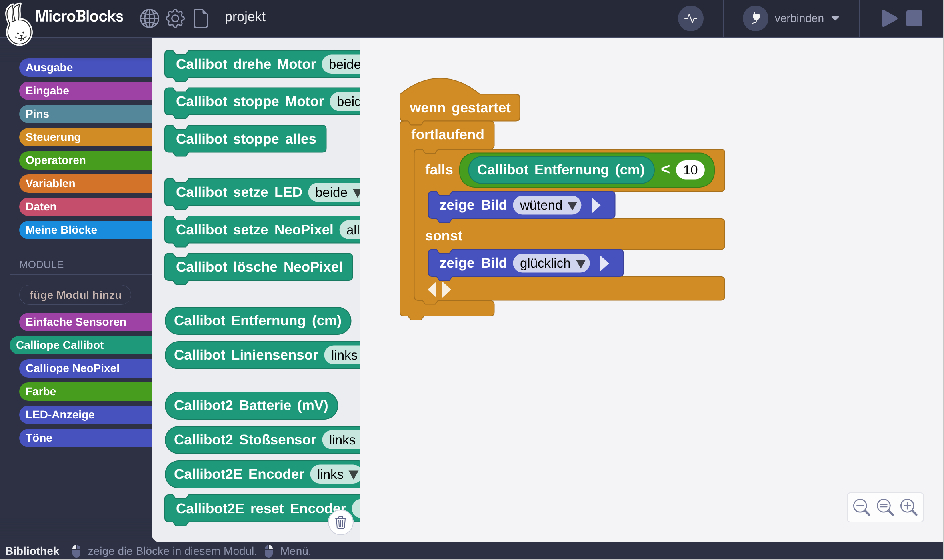The image size is (944, 560).
Task: Select the Calliope Callibot module
Action: tap(81, 345)
